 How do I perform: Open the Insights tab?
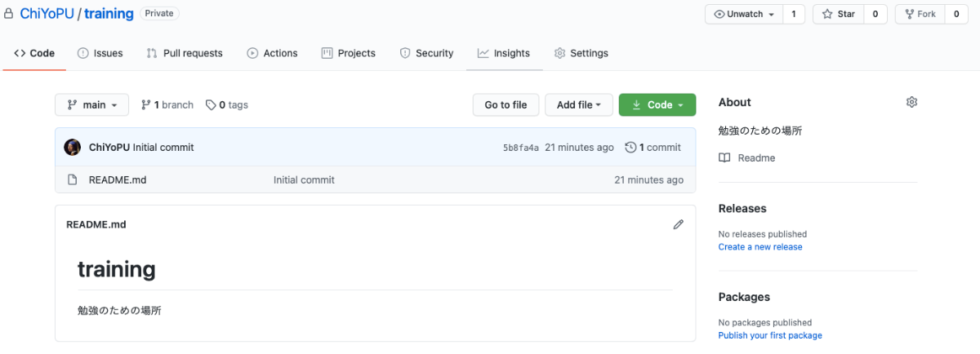(504, 53)
